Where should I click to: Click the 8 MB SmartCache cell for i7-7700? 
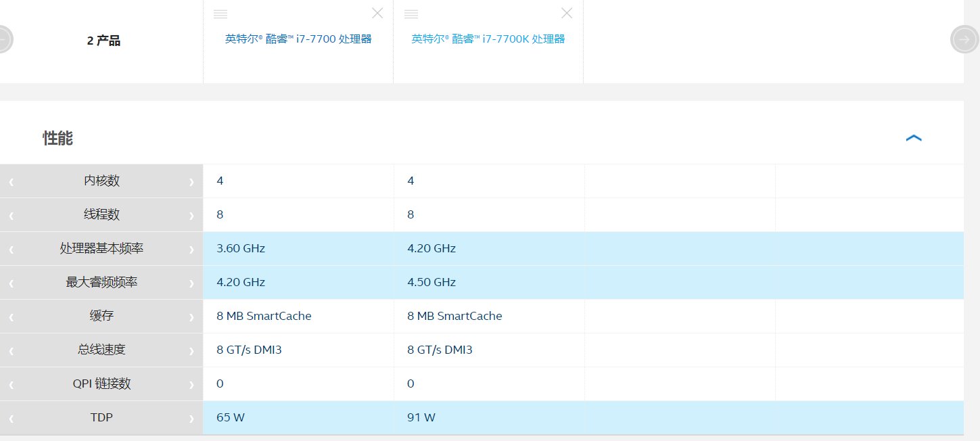(264, 316)
